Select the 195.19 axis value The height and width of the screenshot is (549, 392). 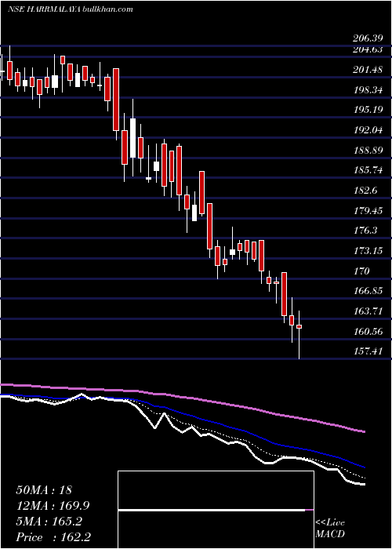pyautogui.click(x=367, y=110)
